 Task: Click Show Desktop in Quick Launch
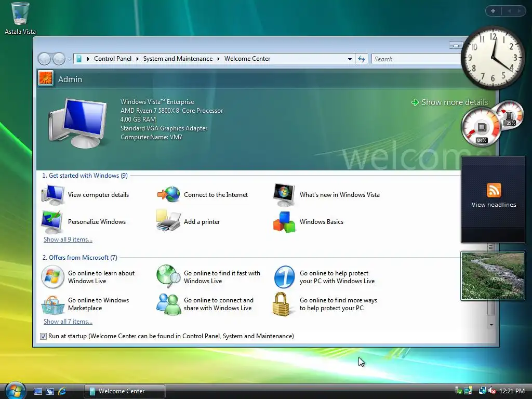click(37, 391)
